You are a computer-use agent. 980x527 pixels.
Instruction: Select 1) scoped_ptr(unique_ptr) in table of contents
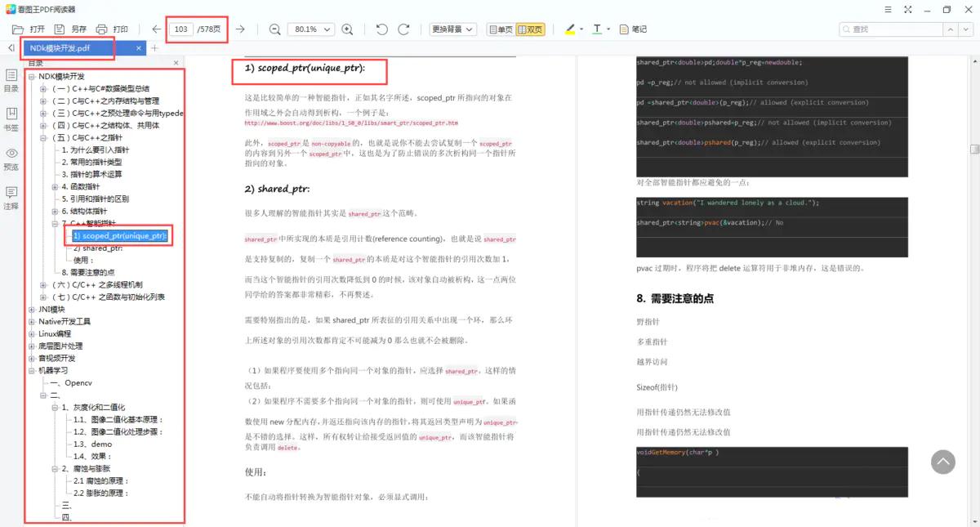click(118, 236)
